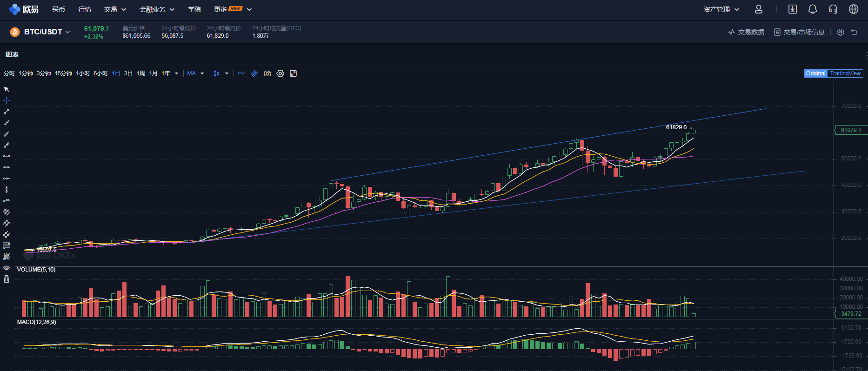The image size is (868, 371).
Task: Switch chart to Original mode
Action: point(815,73)
